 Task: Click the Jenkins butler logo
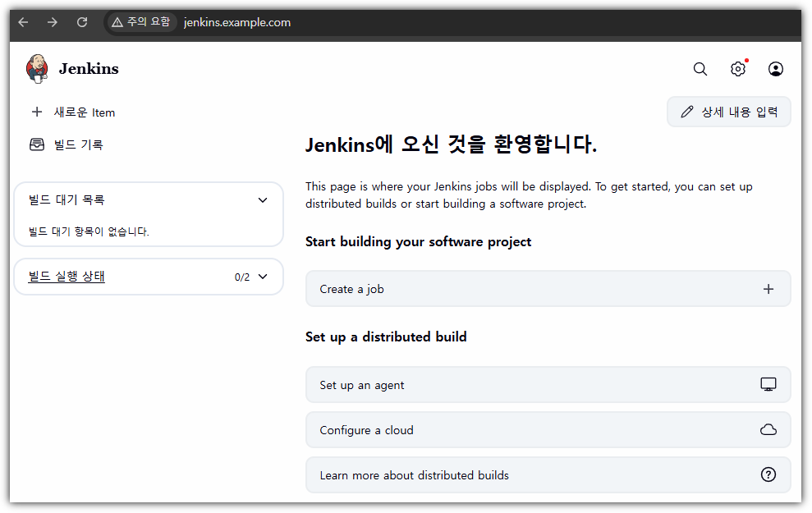coord(37,69)
